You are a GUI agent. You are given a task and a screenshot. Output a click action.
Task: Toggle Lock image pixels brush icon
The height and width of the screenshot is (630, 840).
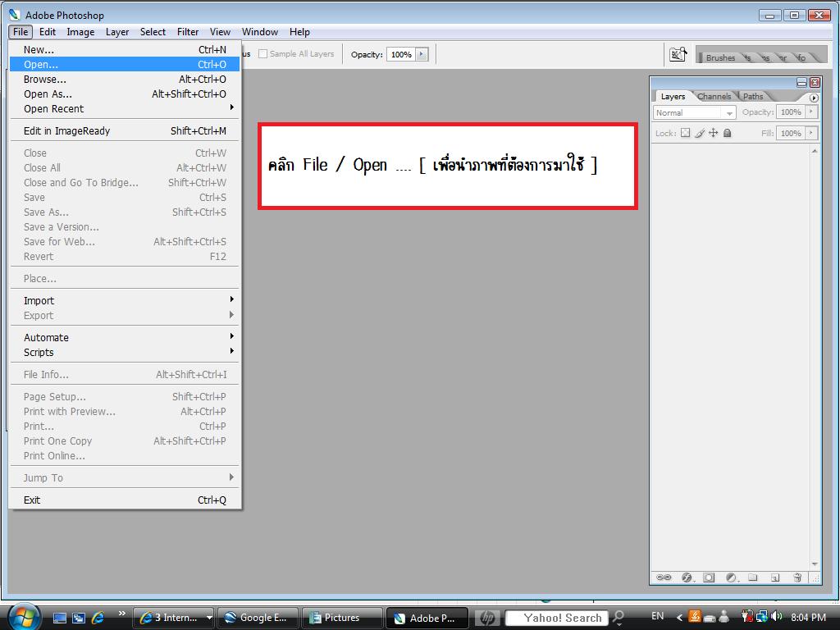700,133
